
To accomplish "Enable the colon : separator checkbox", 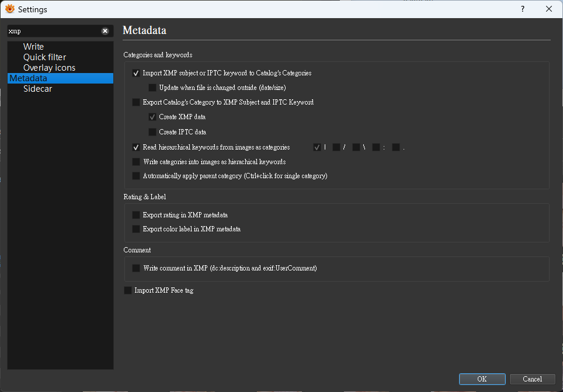I will pyautogui.click(x=376, y=147).
